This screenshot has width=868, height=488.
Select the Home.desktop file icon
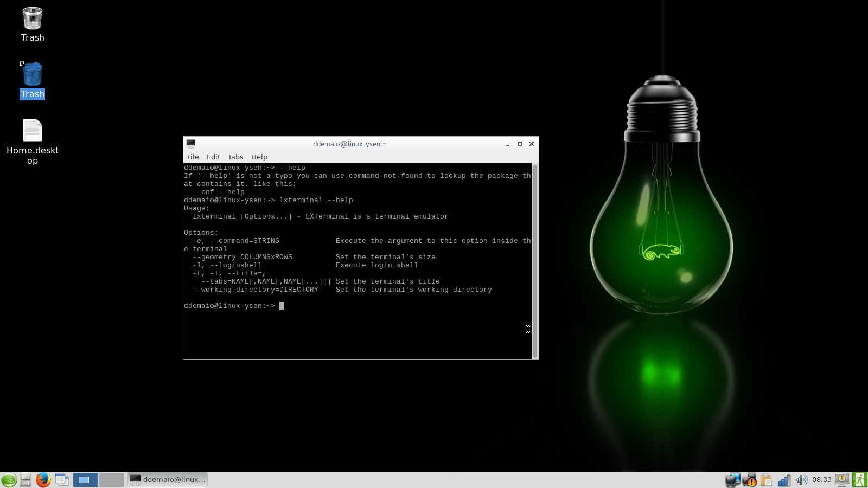(33, 131)
